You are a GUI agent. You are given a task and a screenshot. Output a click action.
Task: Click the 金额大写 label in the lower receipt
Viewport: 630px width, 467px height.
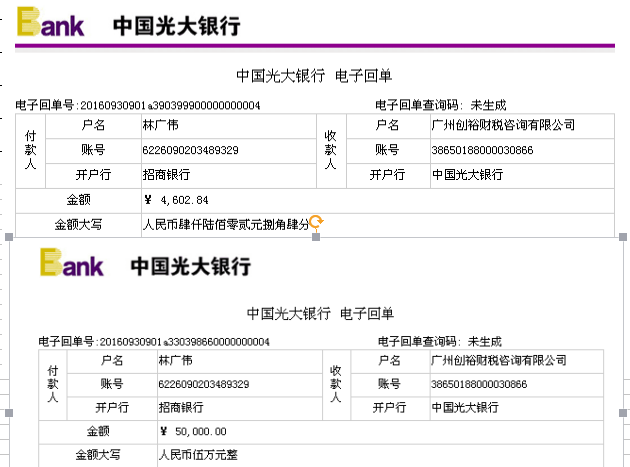click(x=98, y=455)
